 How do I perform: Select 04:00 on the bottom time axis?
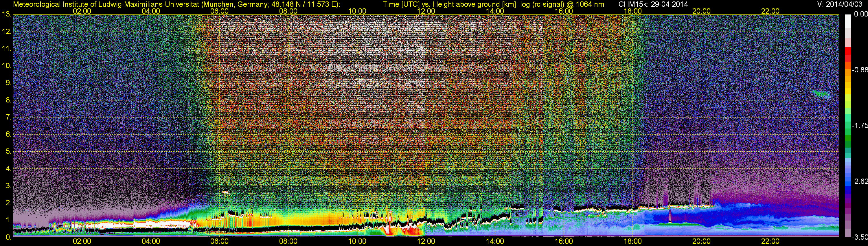pyautogui.click(x=151, y=241)
